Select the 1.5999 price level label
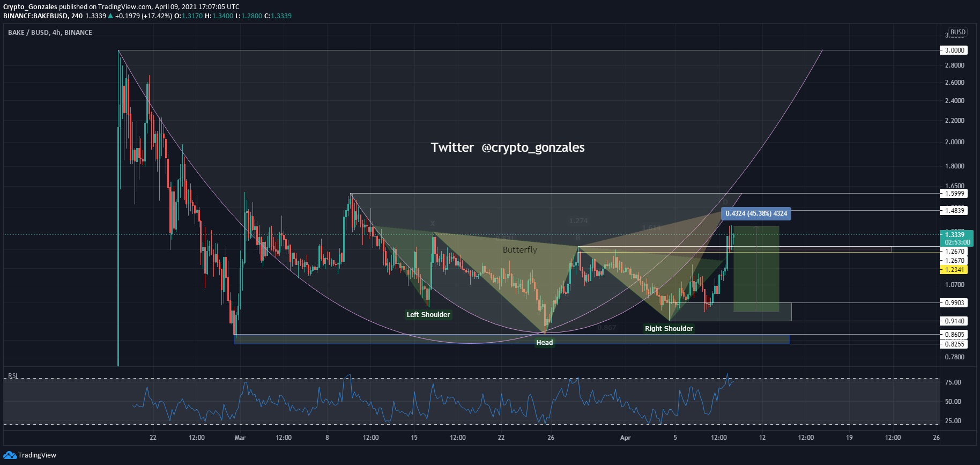The width and height of the screenshot is (980, 465). pyautogui.click(x=954, y=194)
